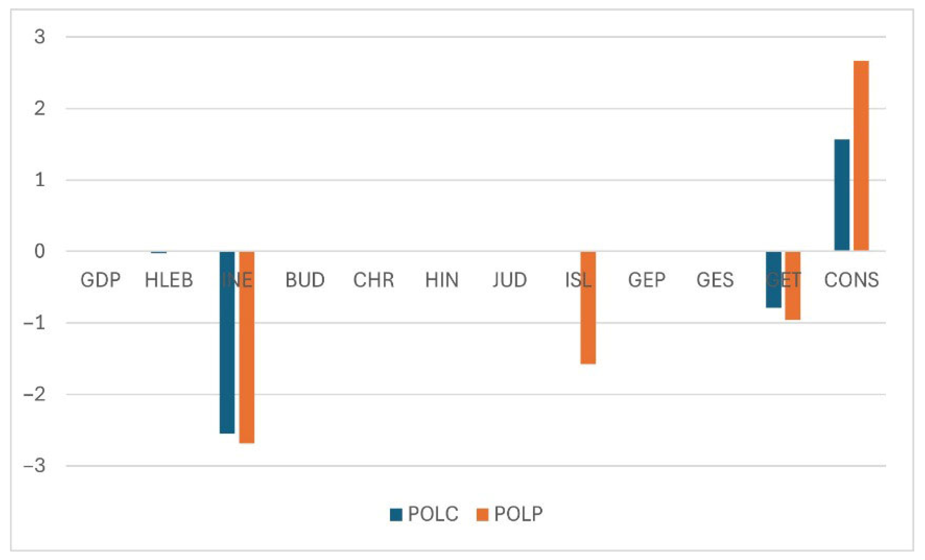This screenshot has height=560, width=925.
Task: Click the blue POLC legend swatch
Action: click(x=396, y=514)
